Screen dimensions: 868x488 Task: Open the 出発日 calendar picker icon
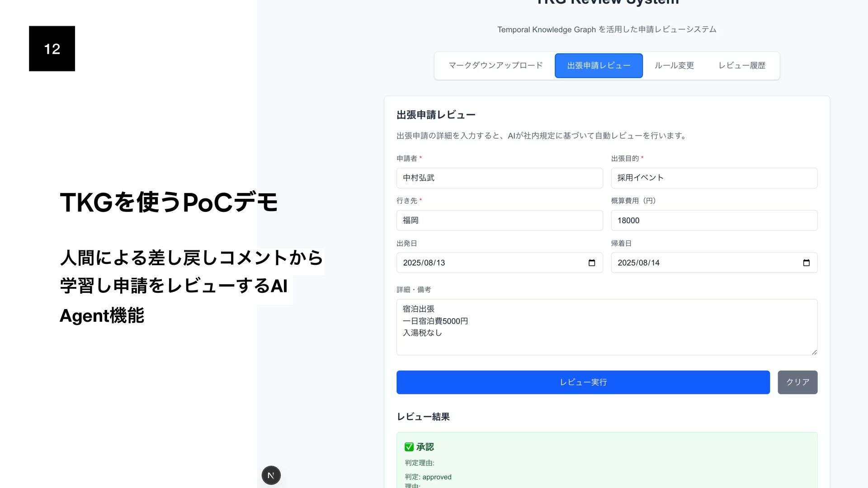tap(592, 263)
